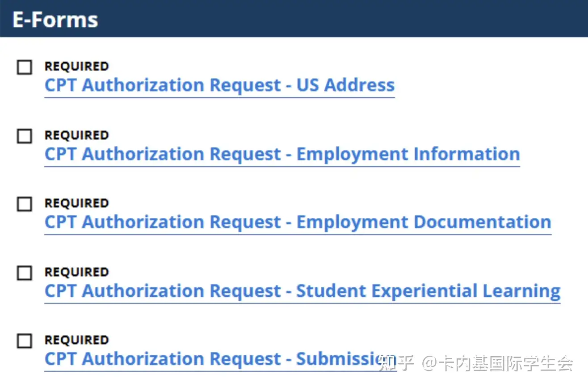588x387 pixels.
Task: Click REQUIRED label above Student Experiential Learning
Action: pos(76,272)
